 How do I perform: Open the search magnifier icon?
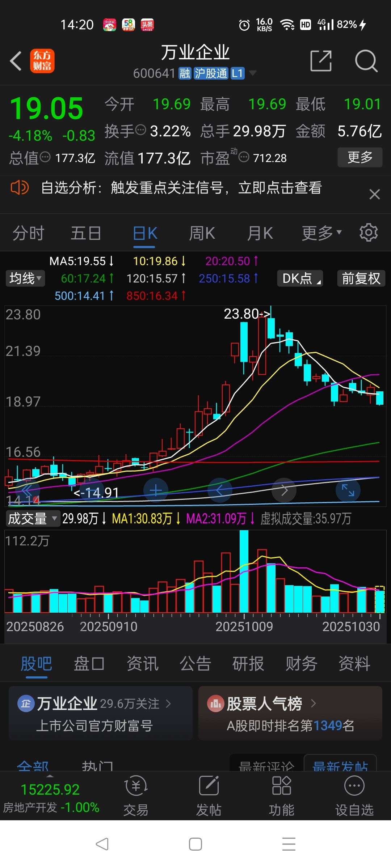(366, 61)
